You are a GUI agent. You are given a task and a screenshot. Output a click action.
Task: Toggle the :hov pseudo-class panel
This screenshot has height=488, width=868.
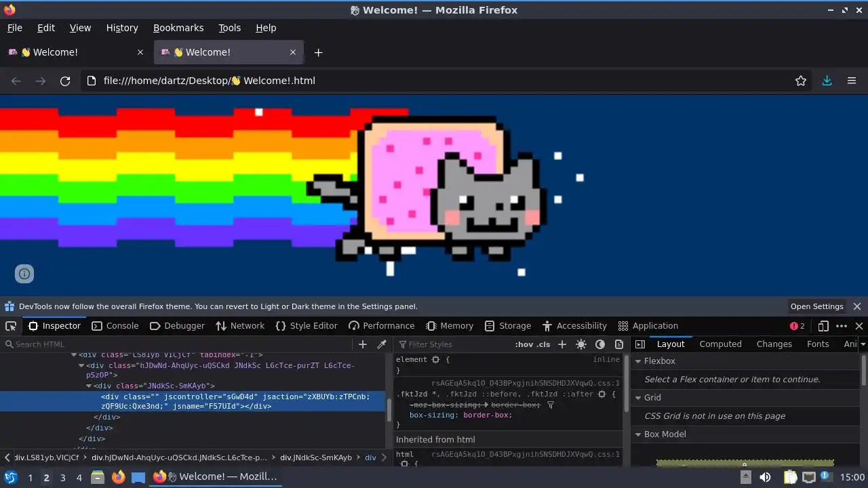[524, 344]
